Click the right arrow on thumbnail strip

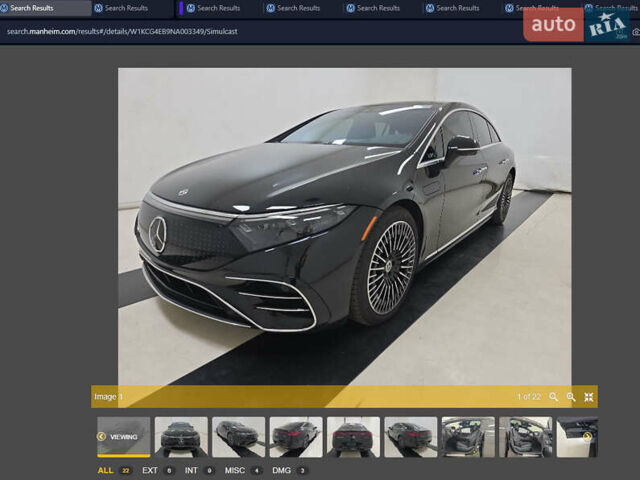(x=588, y=437)
